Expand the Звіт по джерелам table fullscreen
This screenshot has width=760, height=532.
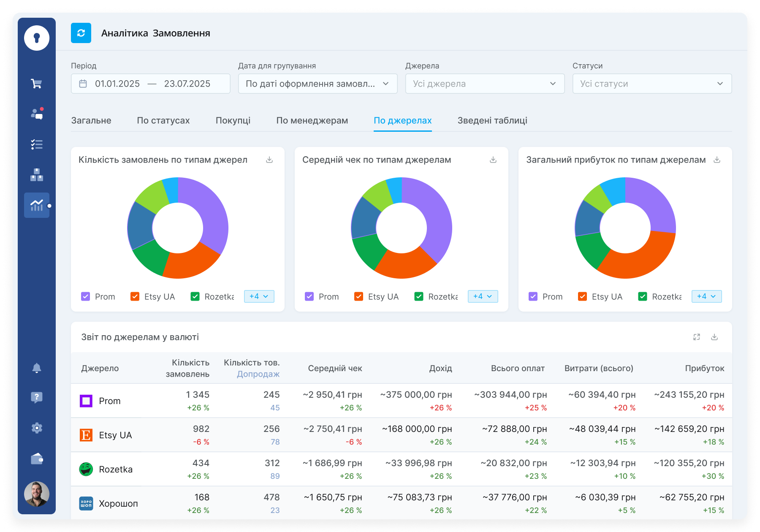click(x=697, y=337)
